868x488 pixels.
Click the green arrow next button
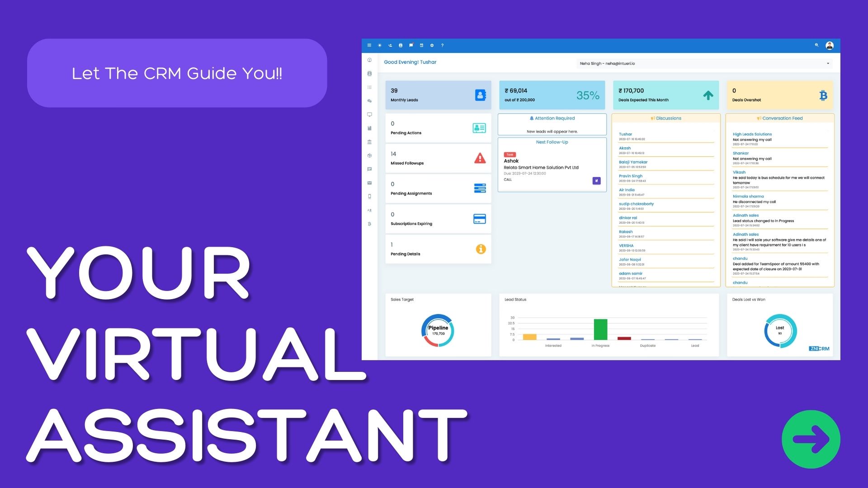(811, 439)
